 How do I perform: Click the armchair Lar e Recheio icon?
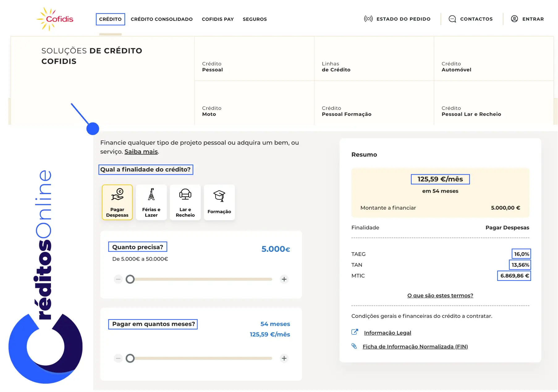pos(185,194)
